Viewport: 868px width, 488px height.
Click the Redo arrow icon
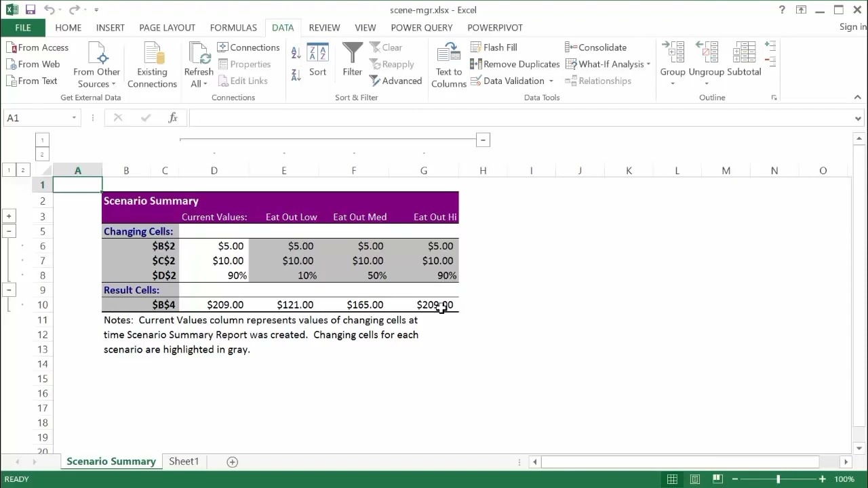[74, 10]
